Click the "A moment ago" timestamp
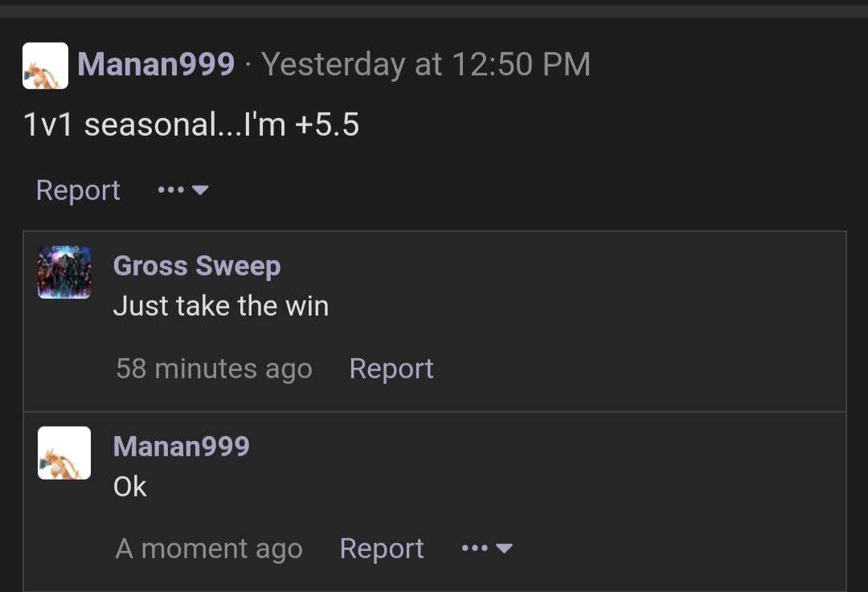 pos(209,549)
